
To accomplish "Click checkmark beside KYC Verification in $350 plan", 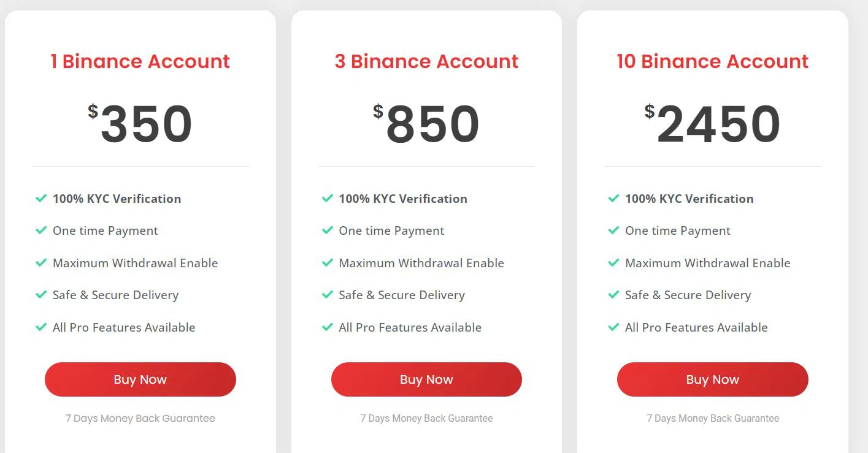I will (x=41, y=199).
